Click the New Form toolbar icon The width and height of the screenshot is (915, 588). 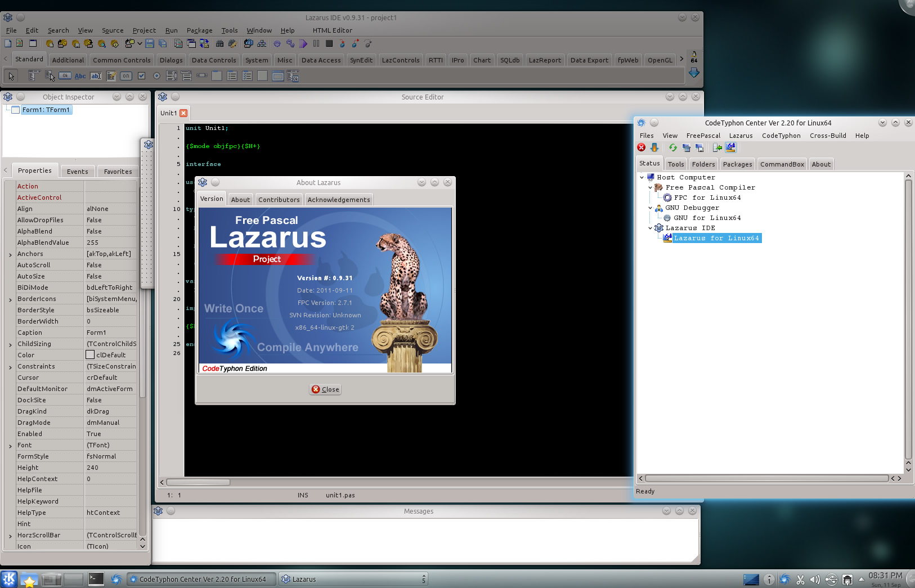coord(33,43)
